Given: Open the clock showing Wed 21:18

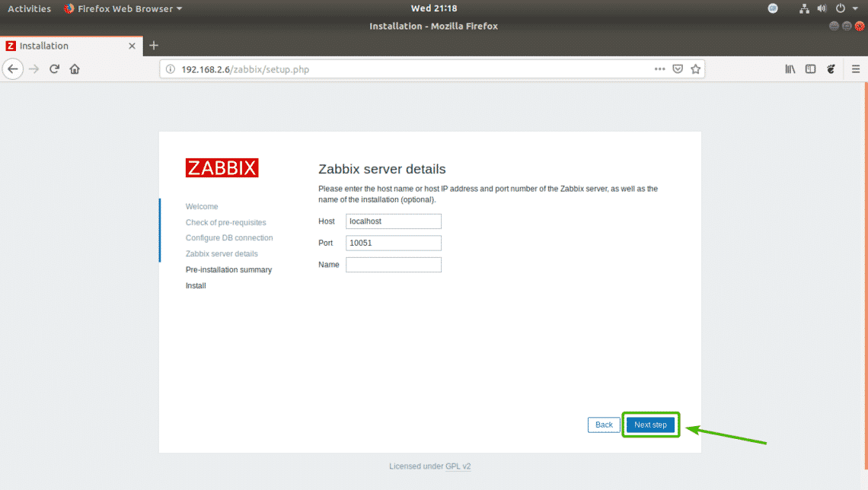Looking at the screenshot, I should [434, 8].
